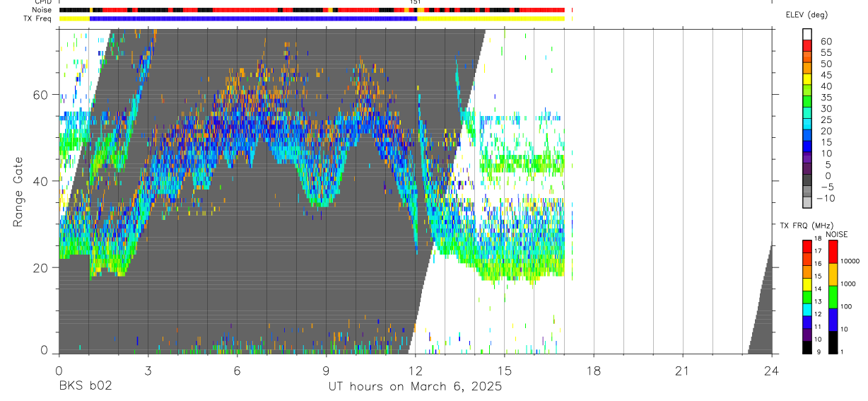The image size is (868, 401).
Task: Pick the red segment of TX FRQ bar
Action: pos(807,247)
